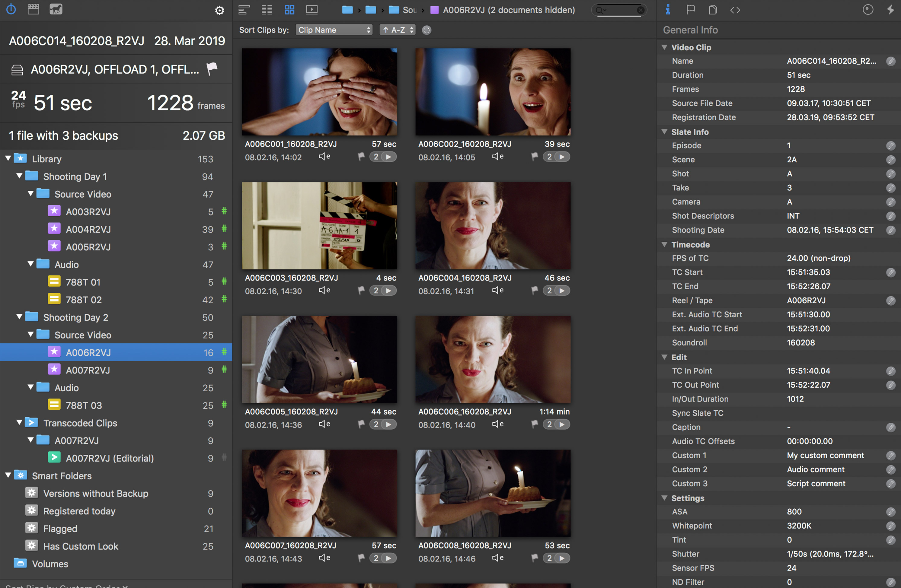Edit the TC Start value pencil icon
Screen dimensions: 901x588
pos(891,272)
